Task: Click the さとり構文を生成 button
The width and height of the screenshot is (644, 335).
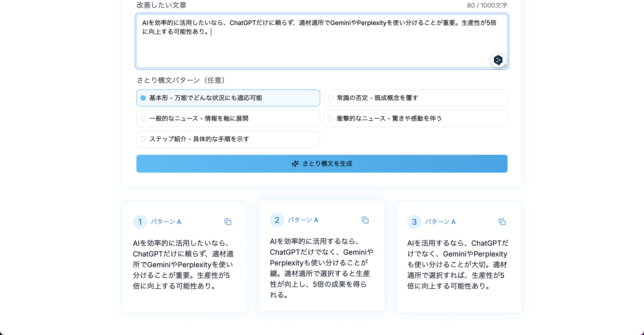Action: 322,163
